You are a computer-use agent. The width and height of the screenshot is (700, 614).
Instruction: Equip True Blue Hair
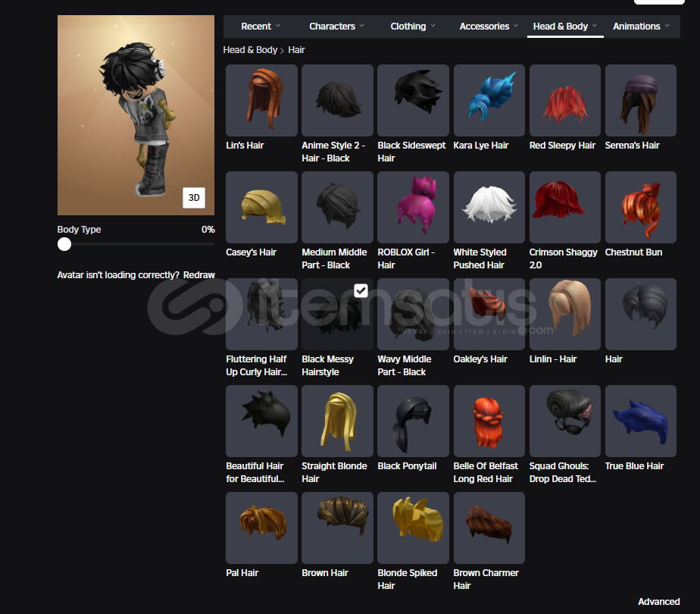pyautogui.click(x=641, y=421)
